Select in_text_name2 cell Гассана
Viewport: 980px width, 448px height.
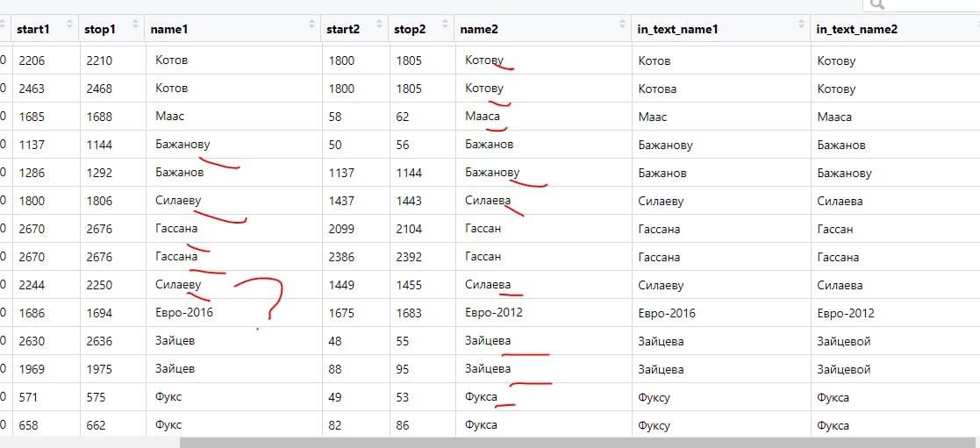(838, 257)
